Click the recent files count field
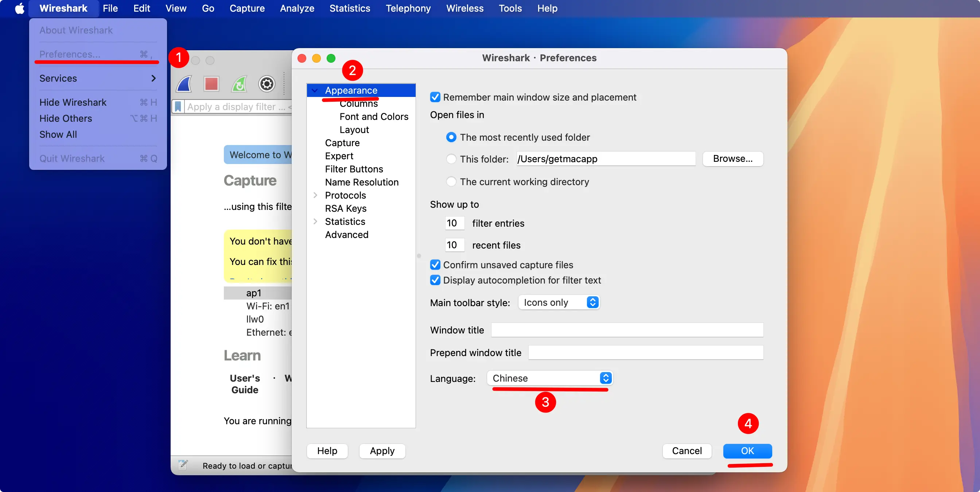 (455, 245)
